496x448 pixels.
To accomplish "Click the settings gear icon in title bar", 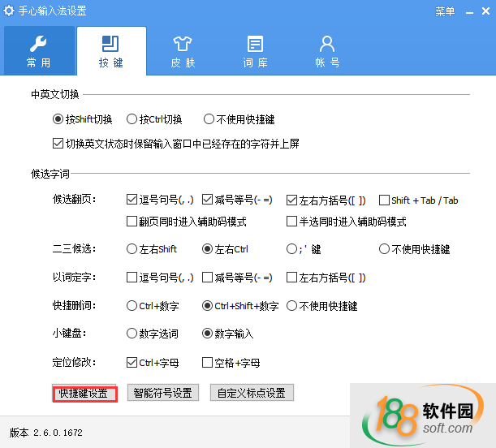I will 9,11.
